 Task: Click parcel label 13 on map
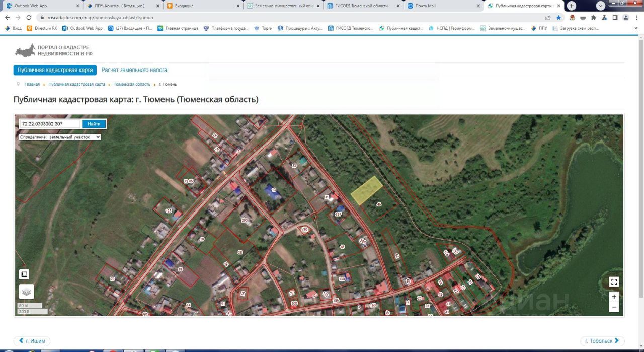click(x=274, y=190)
